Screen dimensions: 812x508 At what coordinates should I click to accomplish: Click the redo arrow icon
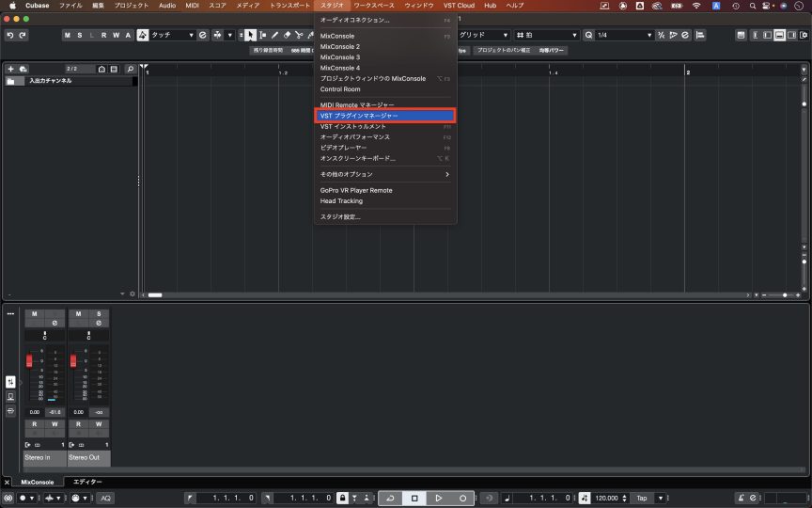tap(23, 35)
